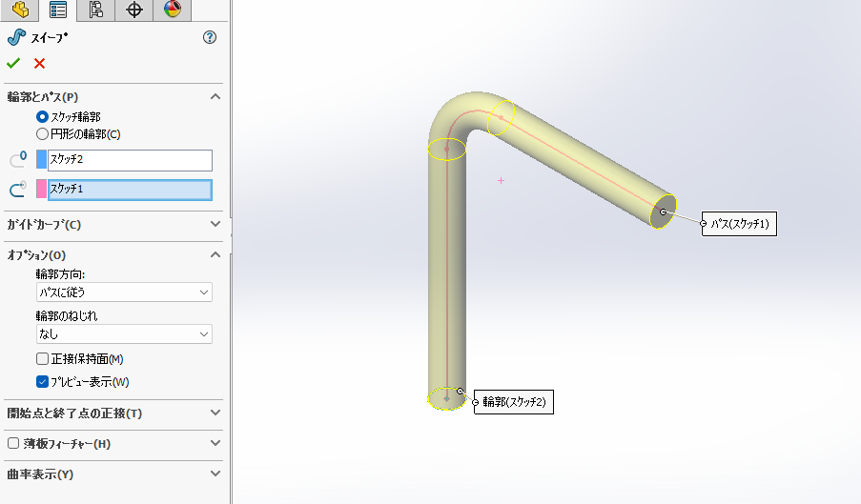This screenshot has width=861, height=504.
Task: Expand the ガイドカーブ(C) section
Action: pyautogui.click(x=215, y=224)
